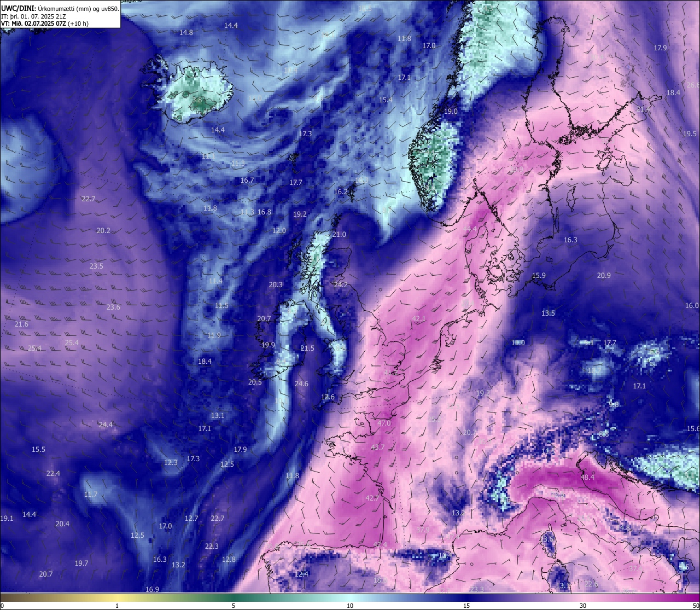The width and height of the screenshot is (700, 610).
Task: Click the 23.6 value in the Atlantic
Action: [x=113, y=307]
